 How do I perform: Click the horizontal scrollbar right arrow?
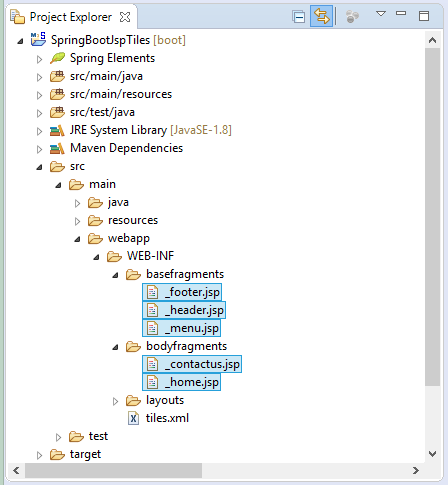[x=416, y=470]
